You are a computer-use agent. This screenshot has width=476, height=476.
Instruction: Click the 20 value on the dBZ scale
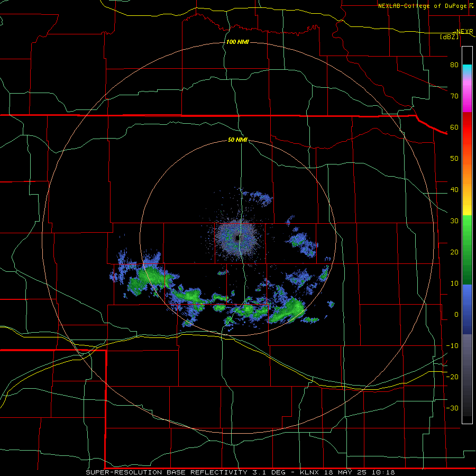click(454, 252)
